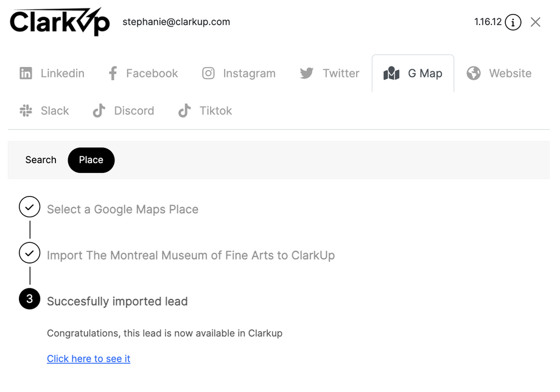560x392 pixels.
Task: Click the Facebook logo icon
Action: (113, 74)
